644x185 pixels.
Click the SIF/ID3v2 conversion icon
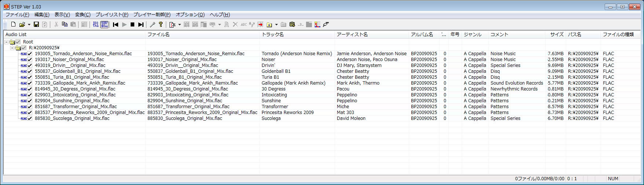104,25
